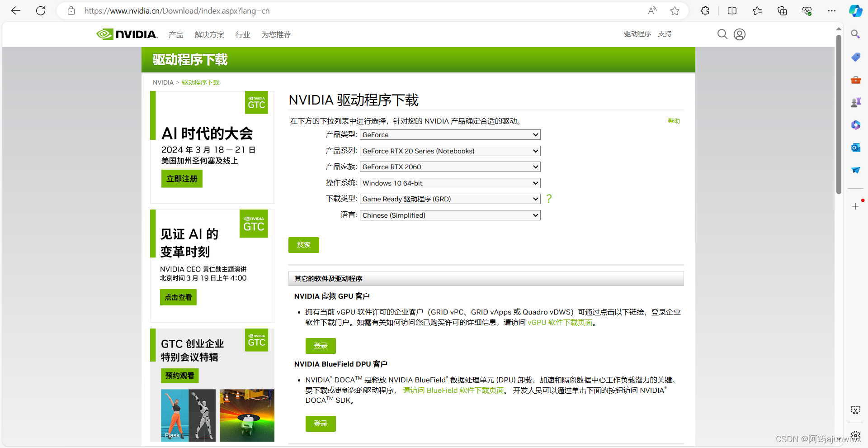Expand 语言 dropdown Chinese Simplified
Image resolution: width=868 pixels, height=448 pixels.
[x=450, y=215]
